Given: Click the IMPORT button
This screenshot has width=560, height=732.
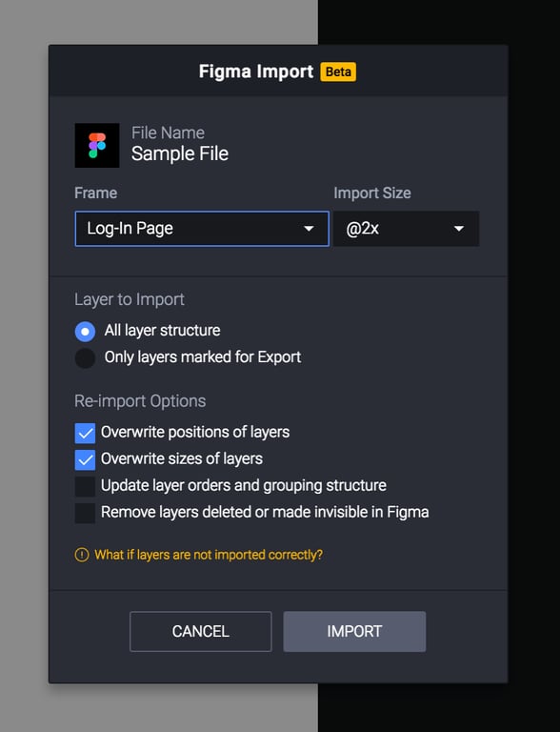Looking at the screenshot, I should [354, 631].
